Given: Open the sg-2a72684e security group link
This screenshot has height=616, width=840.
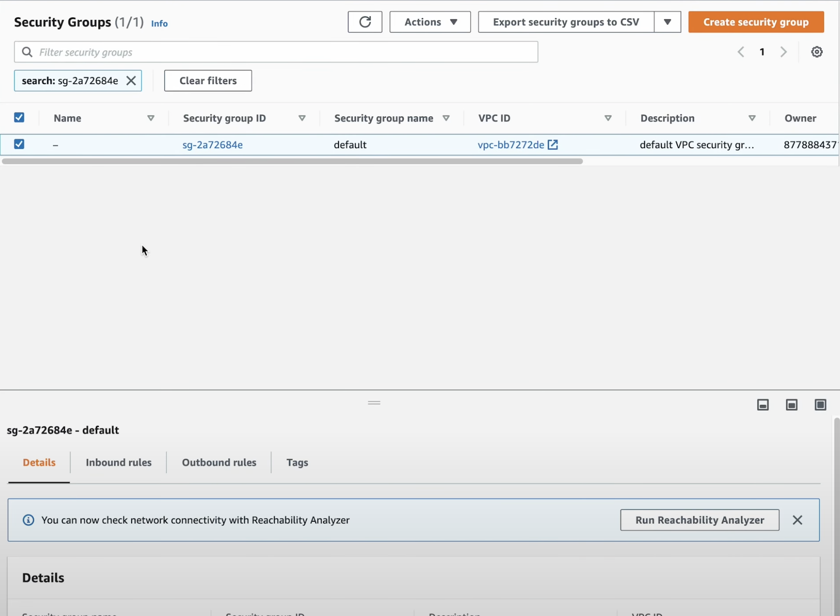Looking at the screenshot, I should pyautogui.click(x=212, y=144).
